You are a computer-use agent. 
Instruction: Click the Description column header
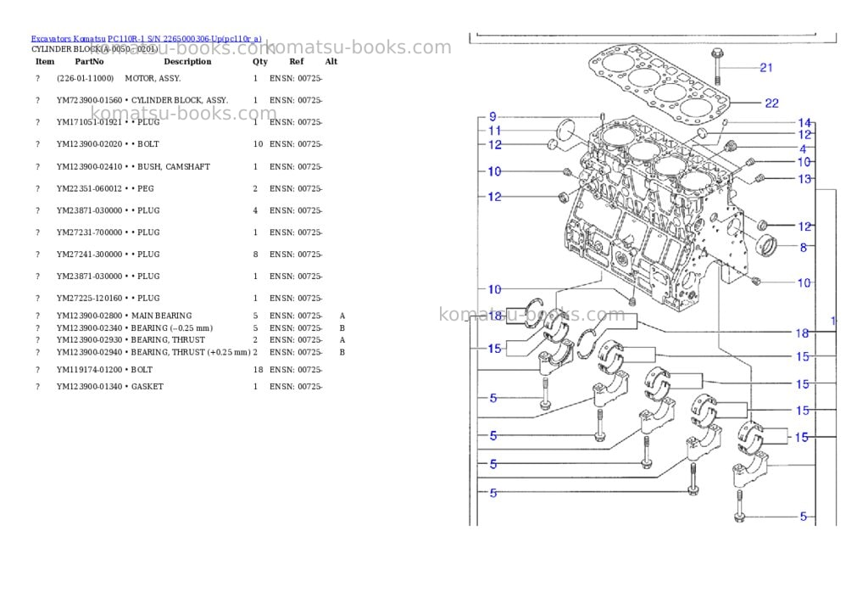(x=187, y=61)
